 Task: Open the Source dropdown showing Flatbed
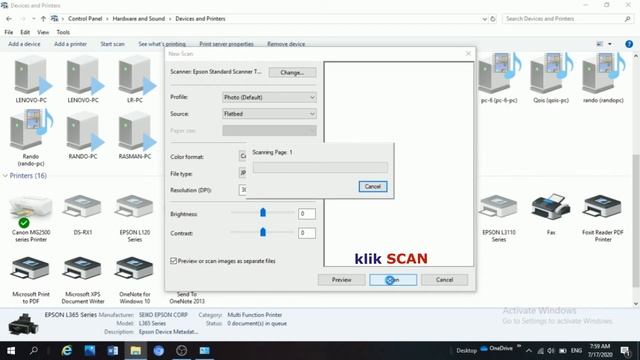[269, 114]
